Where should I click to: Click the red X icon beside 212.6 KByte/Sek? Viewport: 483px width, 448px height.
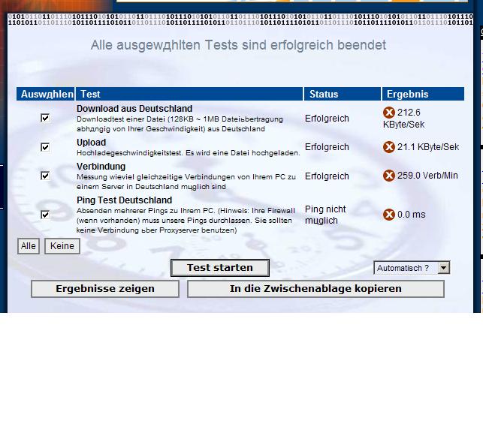(389, 113)
